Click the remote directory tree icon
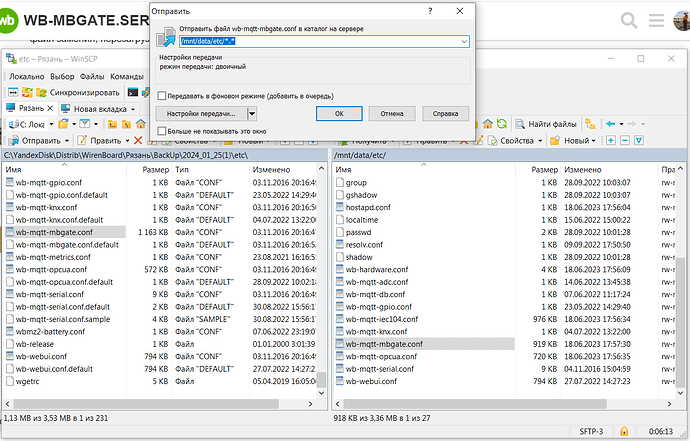This screenshot has width=690, height=441. [591, 124]
